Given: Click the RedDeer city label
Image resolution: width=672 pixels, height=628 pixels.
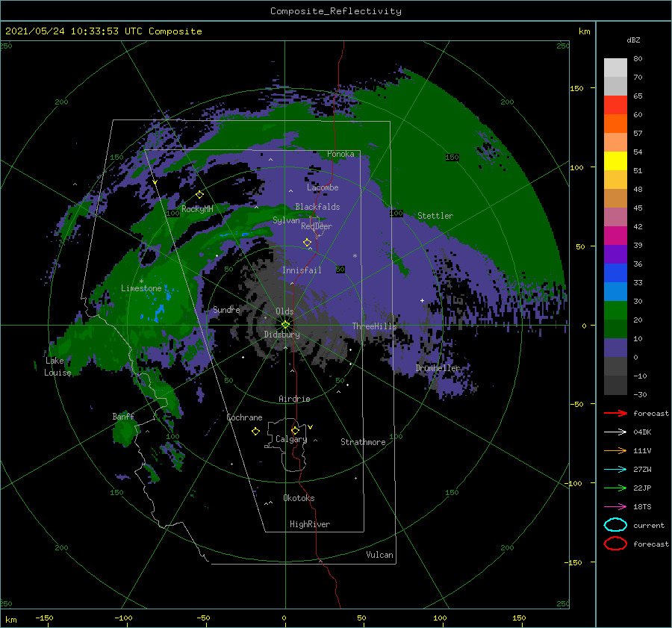Looking at the screenshot, I should point(317,226).
